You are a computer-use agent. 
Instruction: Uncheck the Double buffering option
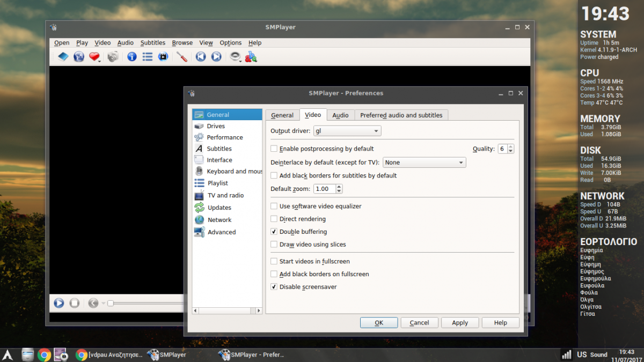coord(274,232)
